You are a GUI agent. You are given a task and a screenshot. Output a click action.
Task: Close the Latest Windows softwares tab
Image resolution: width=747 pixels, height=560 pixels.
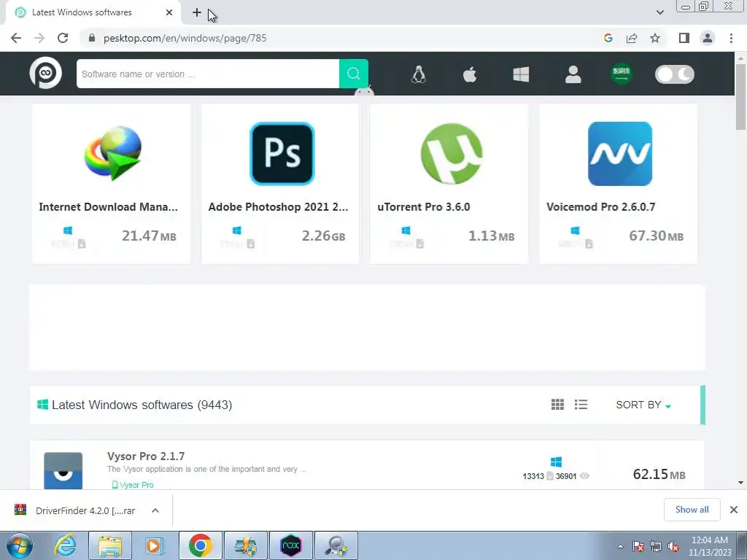[x=169, y=12]
